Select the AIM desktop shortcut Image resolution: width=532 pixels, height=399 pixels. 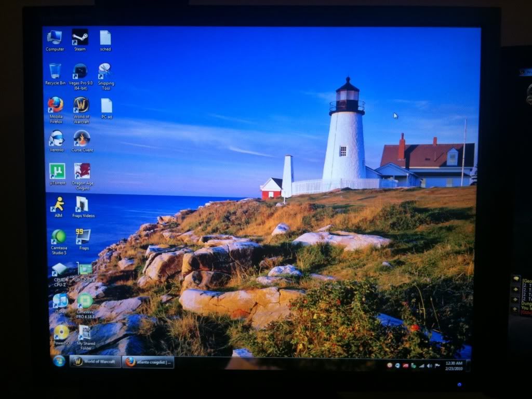(x=57, y=204)
